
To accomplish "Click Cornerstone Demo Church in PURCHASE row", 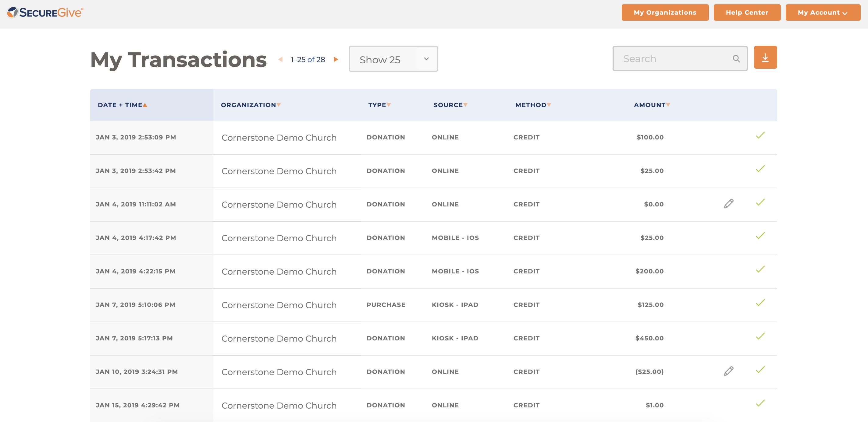I will click(x=279, y=305).
